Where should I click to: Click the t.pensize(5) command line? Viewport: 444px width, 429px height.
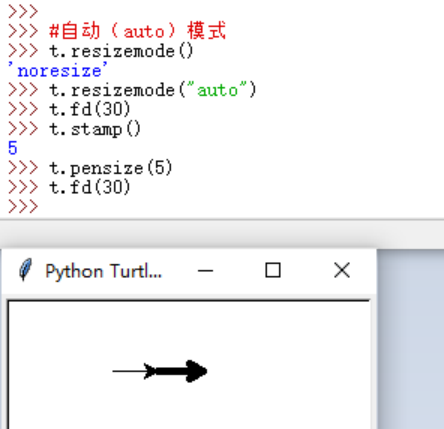(111, 168)
